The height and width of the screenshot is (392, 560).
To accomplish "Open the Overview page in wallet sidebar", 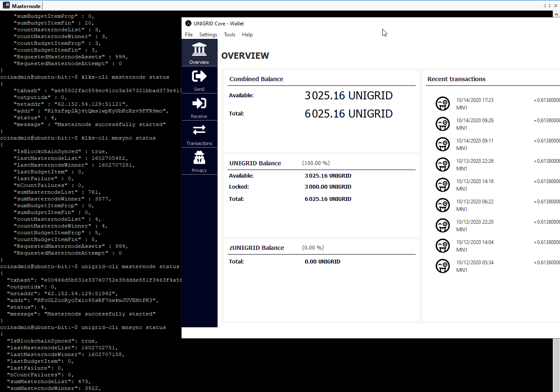I will (x=199, y=53).
